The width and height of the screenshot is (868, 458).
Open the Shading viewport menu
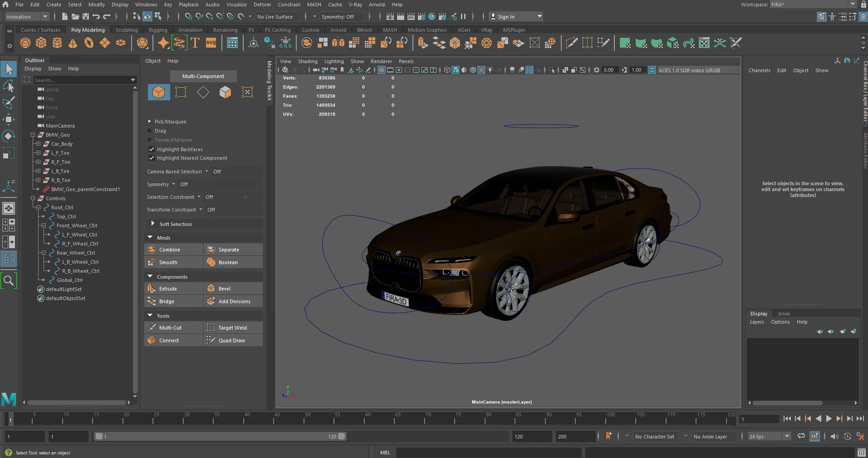[x=308, y=61]
